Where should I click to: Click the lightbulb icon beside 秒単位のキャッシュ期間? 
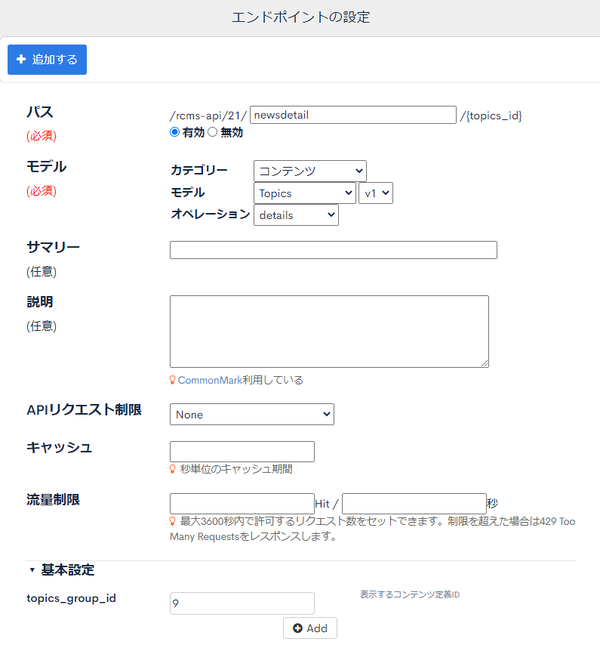coord(172,469)
